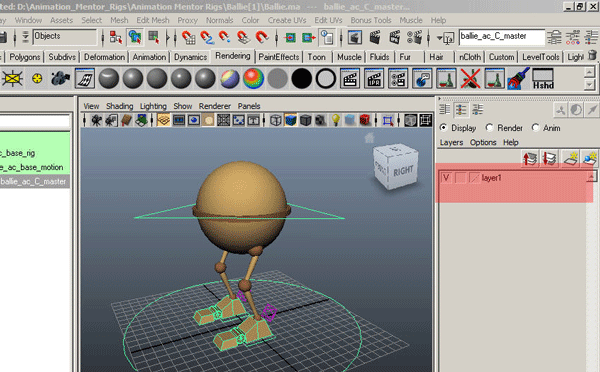Switch to the Polygons shelf tab
The image size is (600, 372).
pyautogui.click(x=24, y=57)
